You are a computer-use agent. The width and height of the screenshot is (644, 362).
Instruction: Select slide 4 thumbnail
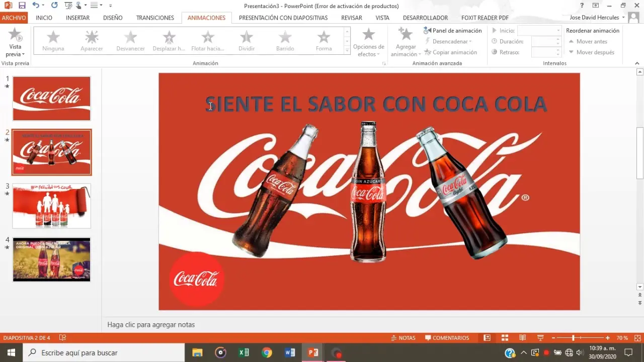(51, 259)
